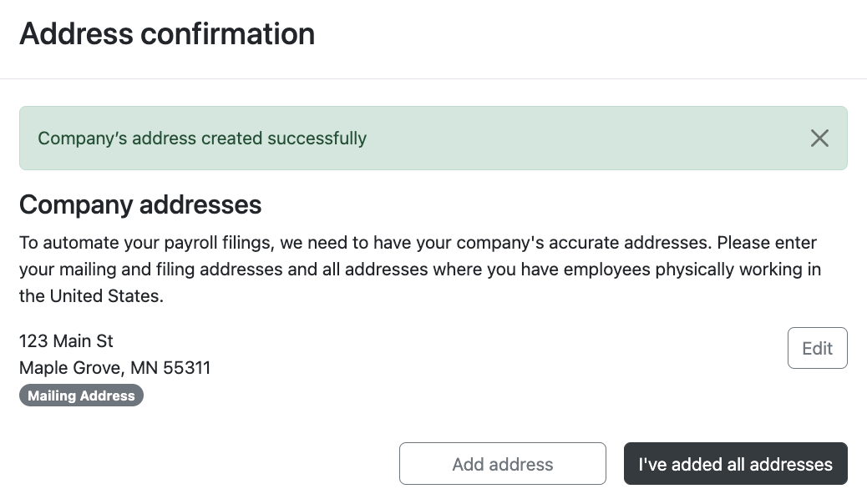Image resolution: width=867 pixels, height=504 pixels.
Task: Dismiss the address created success alert
Action: point(819,139)
